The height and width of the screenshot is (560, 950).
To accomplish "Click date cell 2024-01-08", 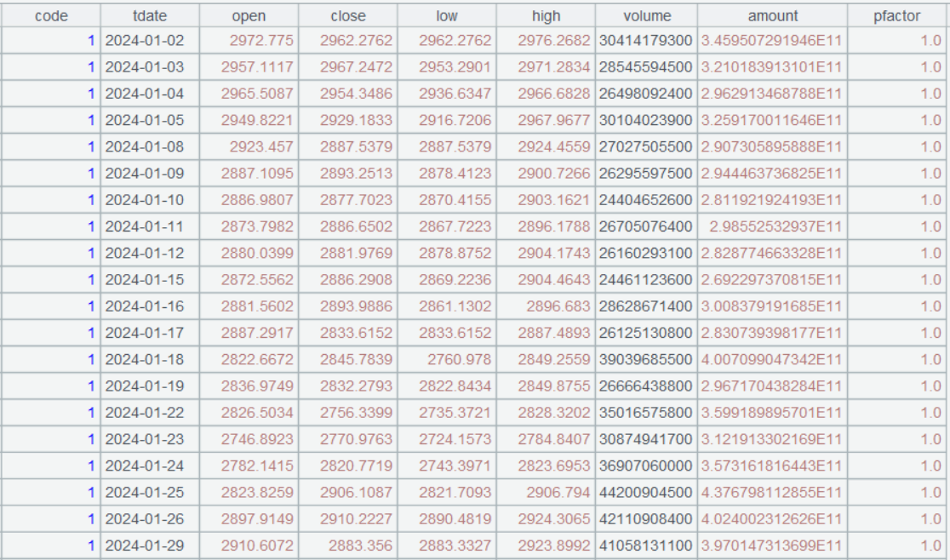I will tap(150, 147).
